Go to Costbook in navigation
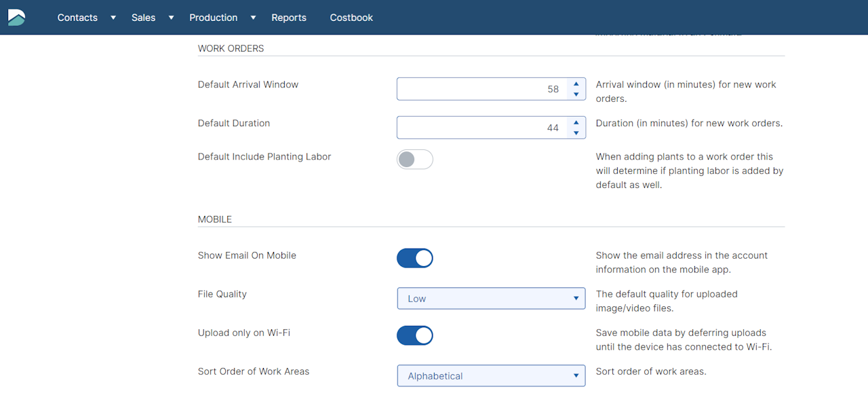Viewport: 868px width, 406px height. 351,18
